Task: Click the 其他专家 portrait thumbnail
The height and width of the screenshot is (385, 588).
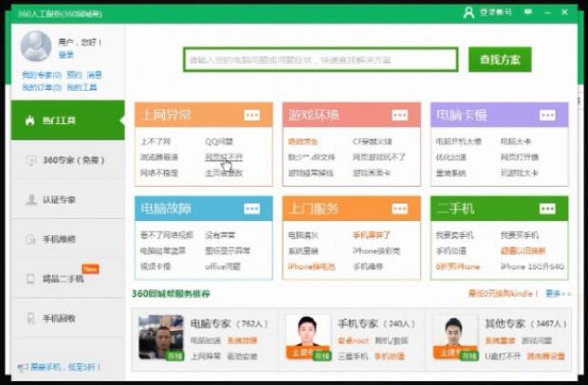Action: pyautogui.click(x=455, y=338)
